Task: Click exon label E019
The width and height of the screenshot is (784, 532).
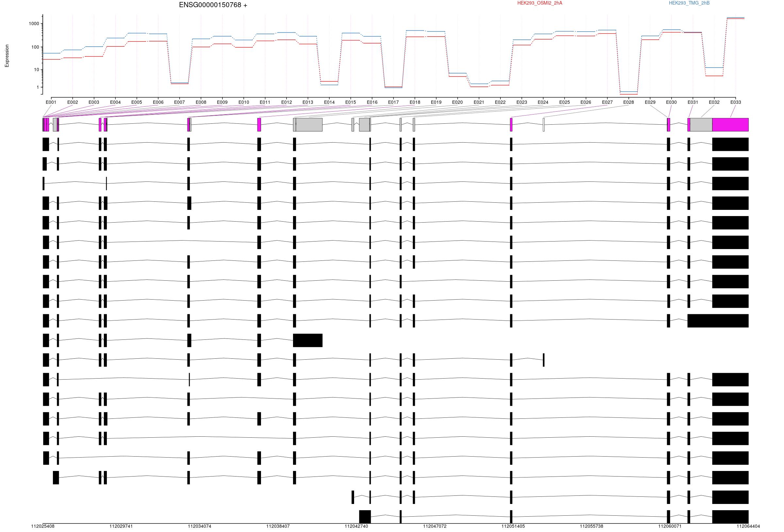Action: coord(436,102)
